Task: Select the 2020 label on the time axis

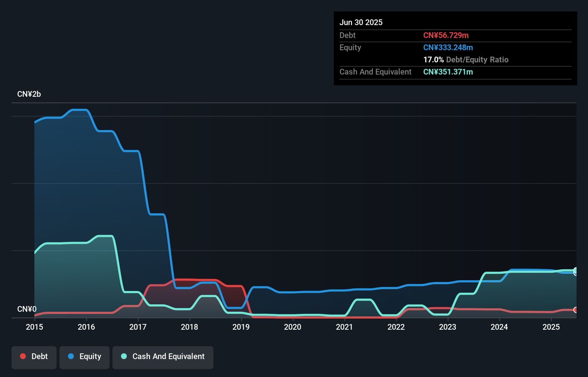Action: [x=293, y=327]
